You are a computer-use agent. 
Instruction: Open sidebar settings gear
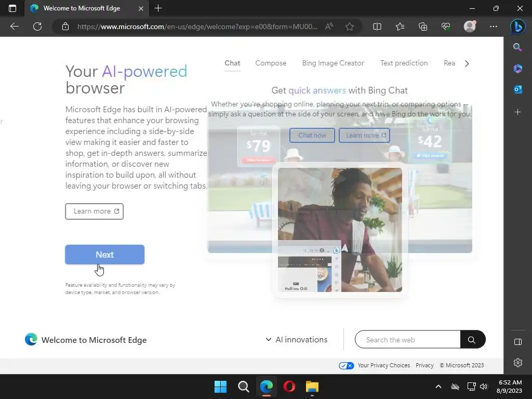click(x=518, y=362)
